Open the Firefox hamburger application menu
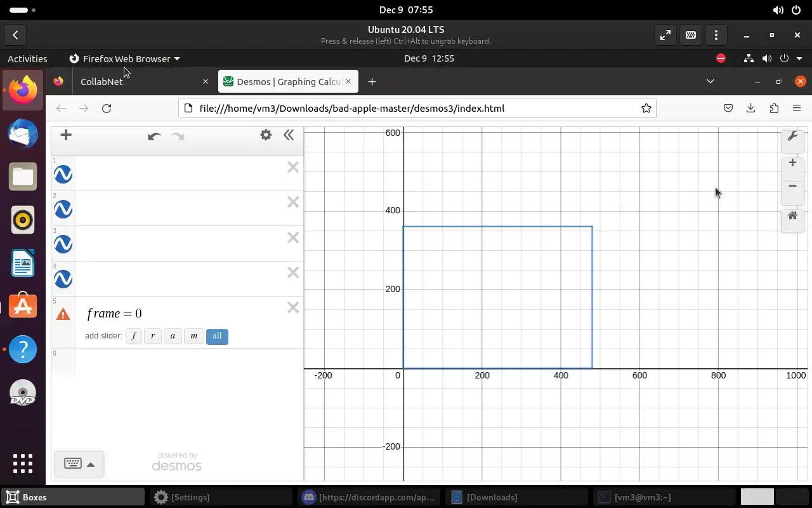The height and width of the screenshot is (508, 812). [797, 108]
